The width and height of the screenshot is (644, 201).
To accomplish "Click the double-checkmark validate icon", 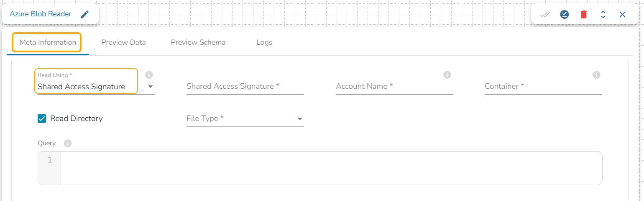I will click(x=544, y=15).
